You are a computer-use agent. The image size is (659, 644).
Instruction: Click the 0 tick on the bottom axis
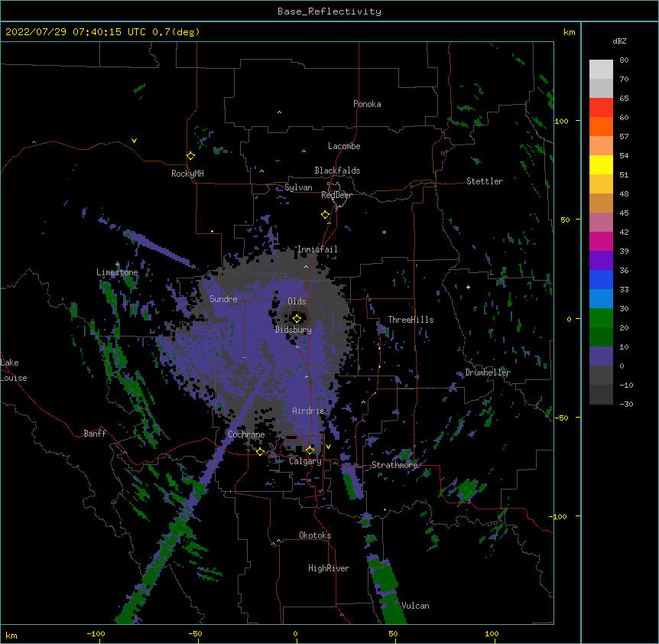click(295, 633)
